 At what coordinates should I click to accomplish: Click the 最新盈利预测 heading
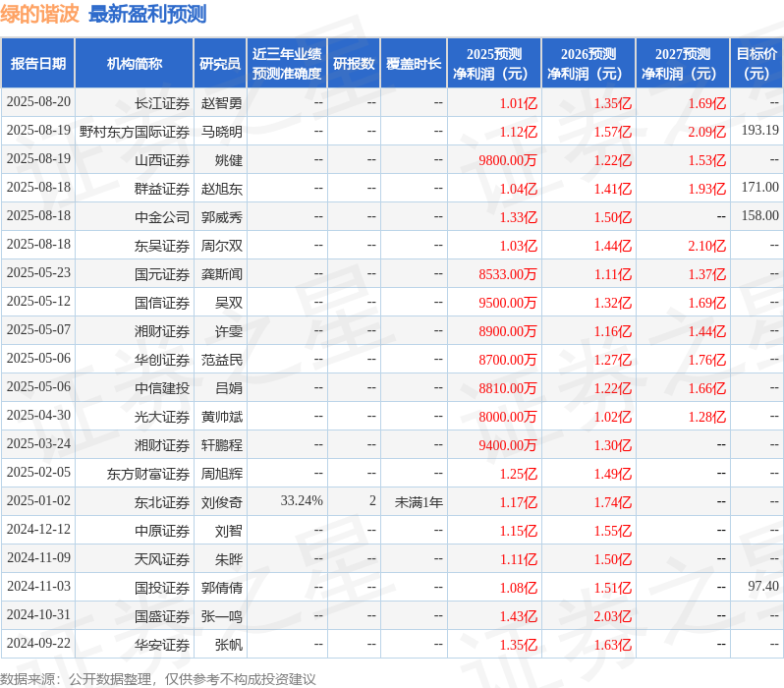(147, 14)
